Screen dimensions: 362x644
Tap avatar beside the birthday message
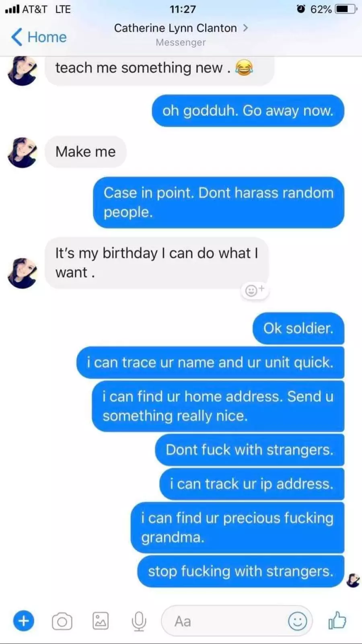tap(23, 273)
